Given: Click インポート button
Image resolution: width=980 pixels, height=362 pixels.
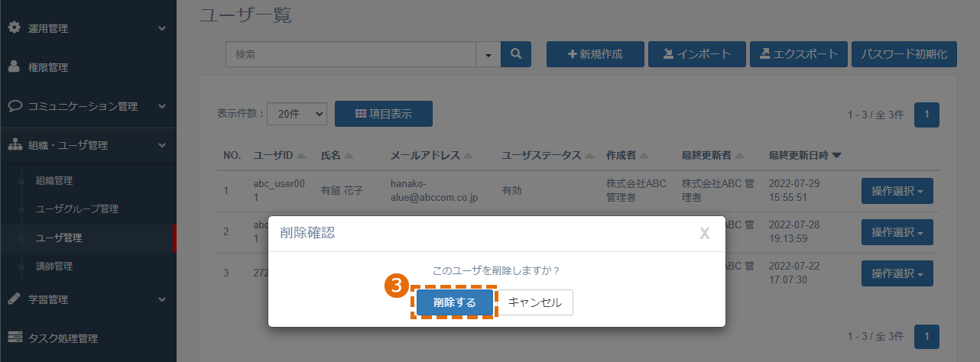Looking at the screenshot, I should (696, 54).
